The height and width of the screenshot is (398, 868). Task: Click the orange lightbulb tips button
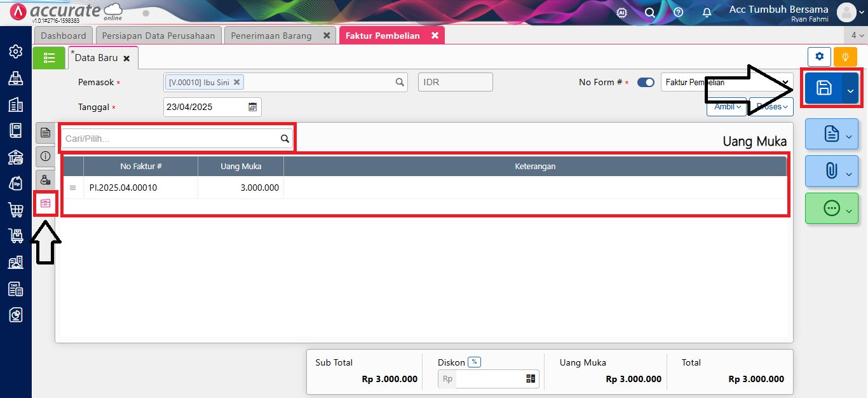click(x=845, y=57)
